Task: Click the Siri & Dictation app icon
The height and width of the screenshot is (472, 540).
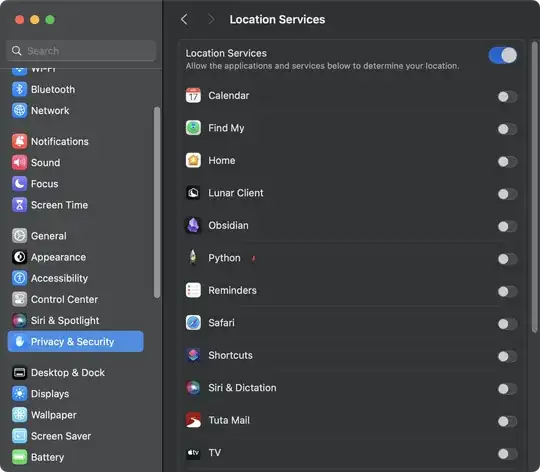Action: (x=193, y=388)
